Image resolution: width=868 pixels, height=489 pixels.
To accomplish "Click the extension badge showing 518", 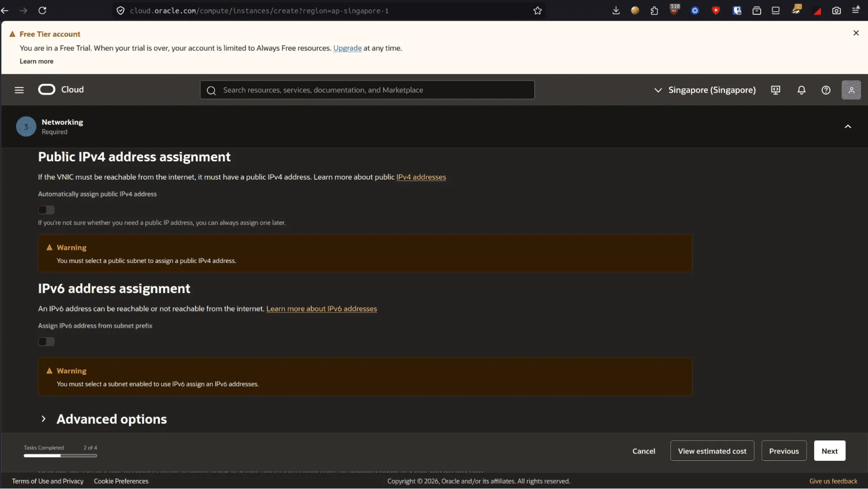I will (674, 10).
